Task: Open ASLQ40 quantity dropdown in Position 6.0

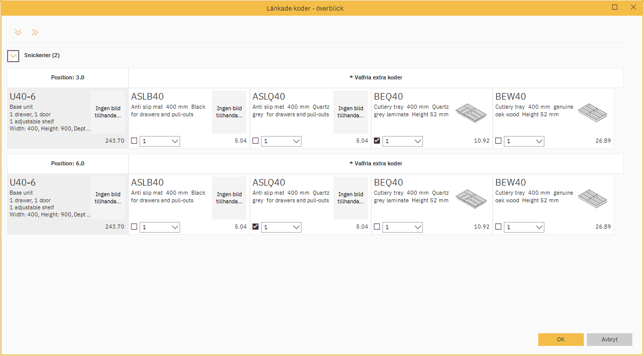Action: 281,228
